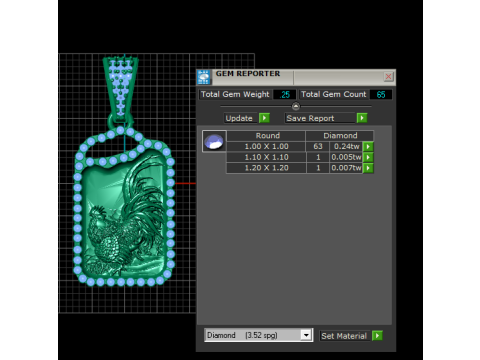The height and width of the screenshot is (360, 480).
Task: Click the 63 gem count cell
Action: [x=318, y=146]
